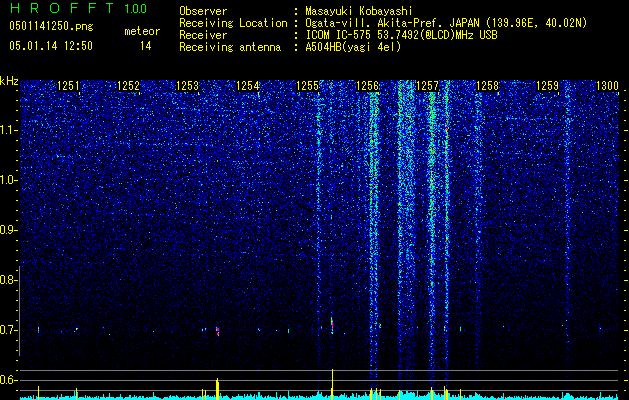Click the 1257 time axis marker
Image resolution: width=629 pixels, height=400 pixels.
pos(428,86)
